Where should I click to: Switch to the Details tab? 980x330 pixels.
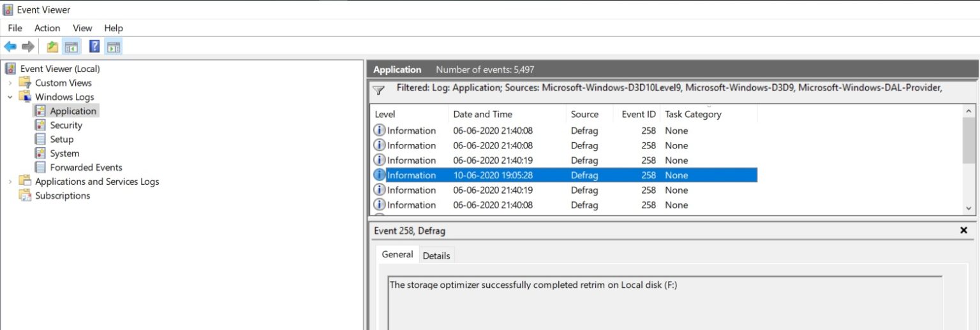click(436, 255)
